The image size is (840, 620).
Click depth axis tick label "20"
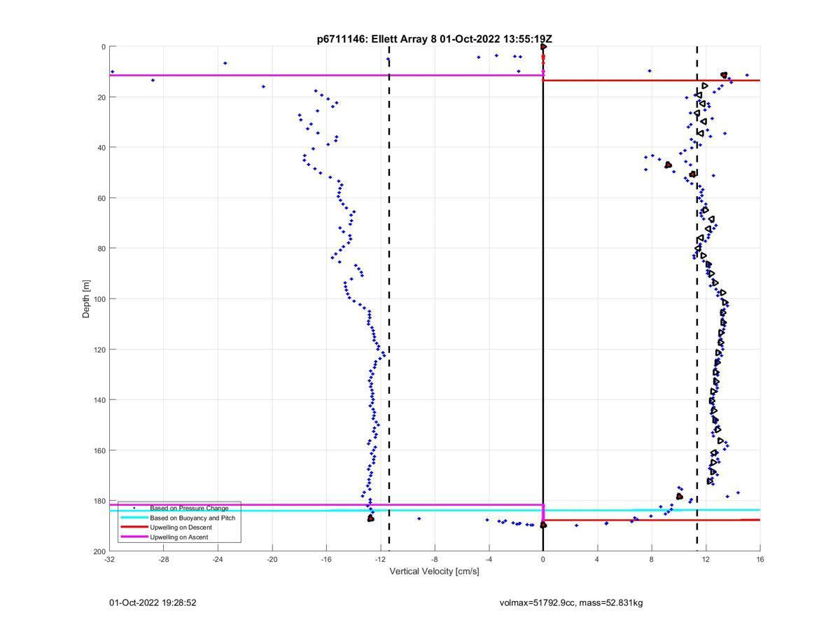[x=101, y=97]
